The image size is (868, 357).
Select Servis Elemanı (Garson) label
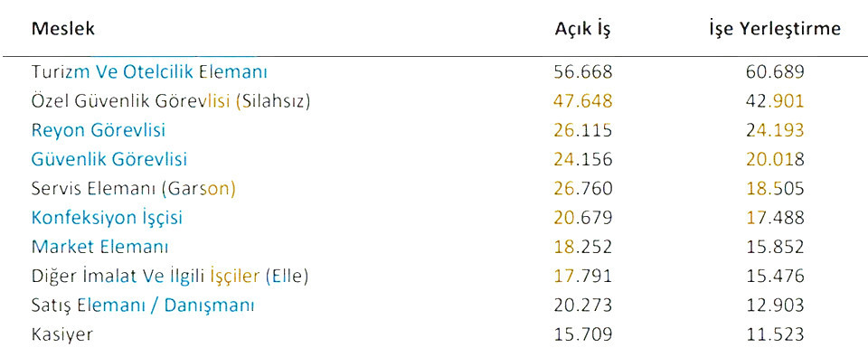(x=134, y=189)
